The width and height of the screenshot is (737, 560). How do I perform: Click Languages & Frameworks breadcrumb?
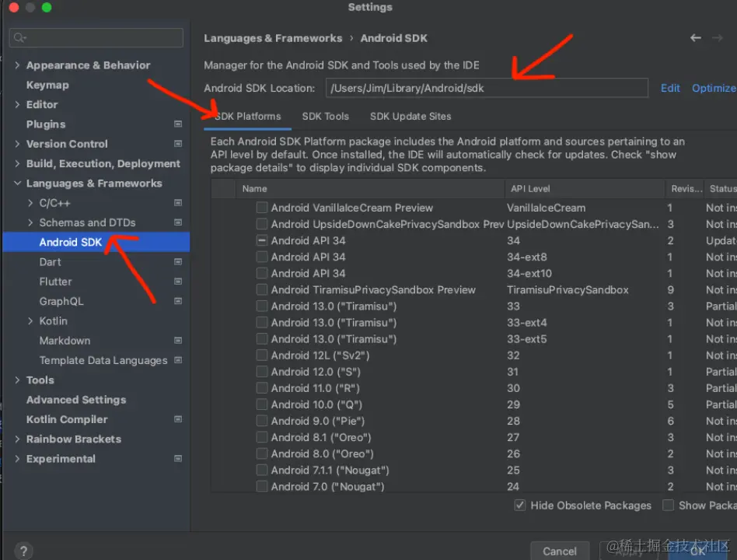click(x=273, y=38)
